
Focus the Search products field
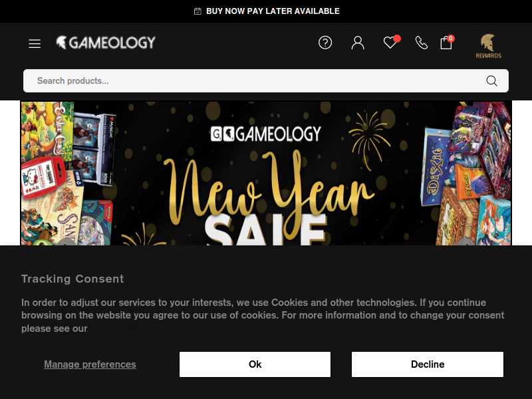266,80
